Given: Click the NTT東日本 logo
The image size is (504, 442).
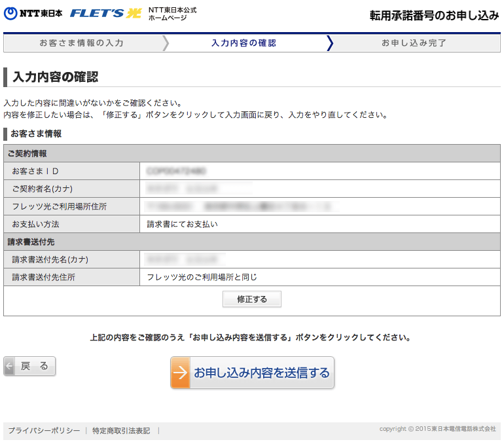Looking at the screenshot, I should [33, 13].
